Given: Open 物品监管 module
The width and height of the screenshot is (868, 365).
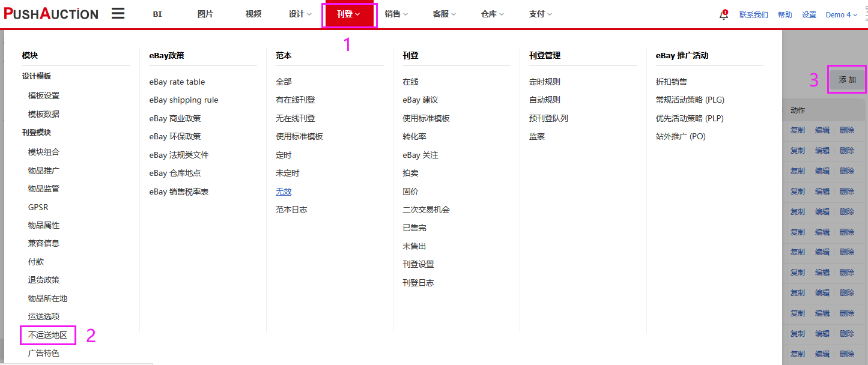Looking at the screenshot, I should [44, 189].
